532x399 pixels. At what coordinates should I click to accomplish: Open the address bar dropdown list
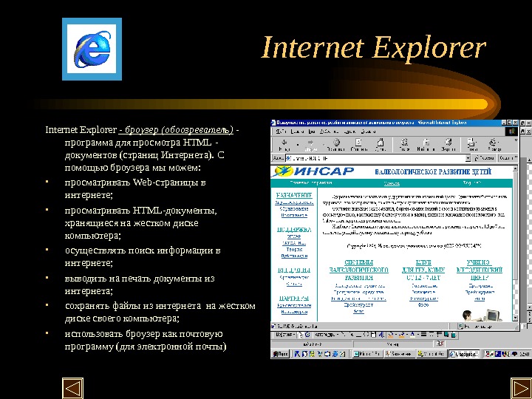click(x=468, y=158)
